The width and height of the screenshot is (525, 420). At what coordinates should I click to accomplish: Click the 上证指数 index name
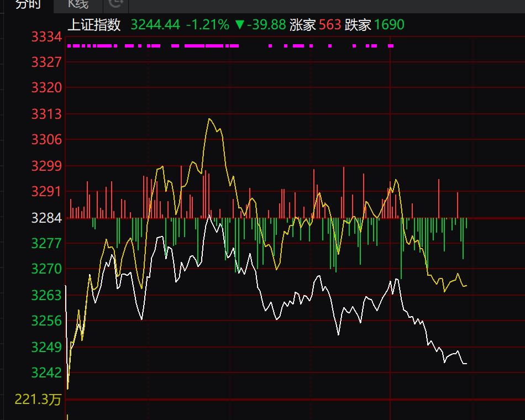tap(94, 25)
